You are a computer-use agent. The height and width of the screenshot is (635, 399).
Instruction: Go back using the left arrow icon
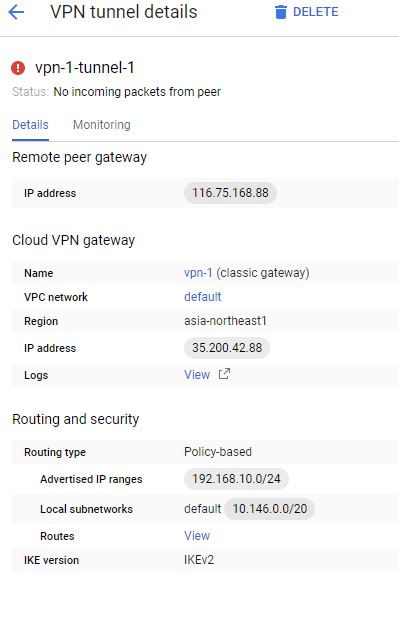pos(16,12)
